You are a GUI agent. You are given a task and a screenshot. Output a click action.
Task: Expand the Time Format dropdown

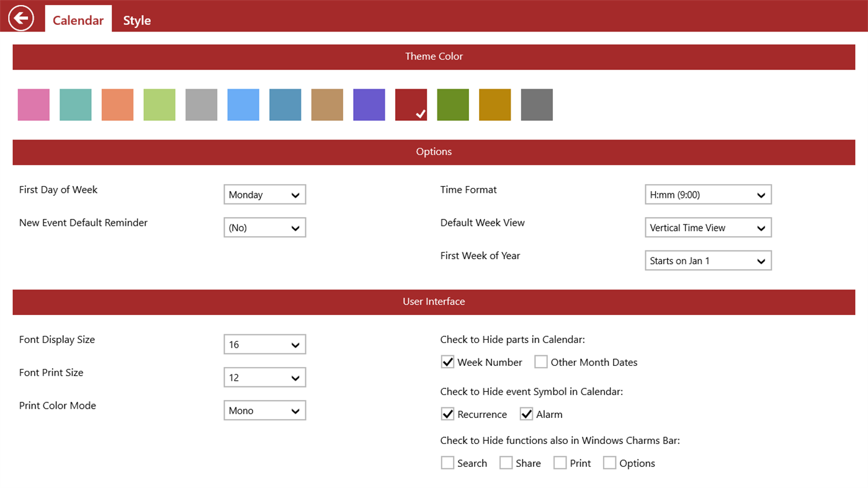coord(708,195)
